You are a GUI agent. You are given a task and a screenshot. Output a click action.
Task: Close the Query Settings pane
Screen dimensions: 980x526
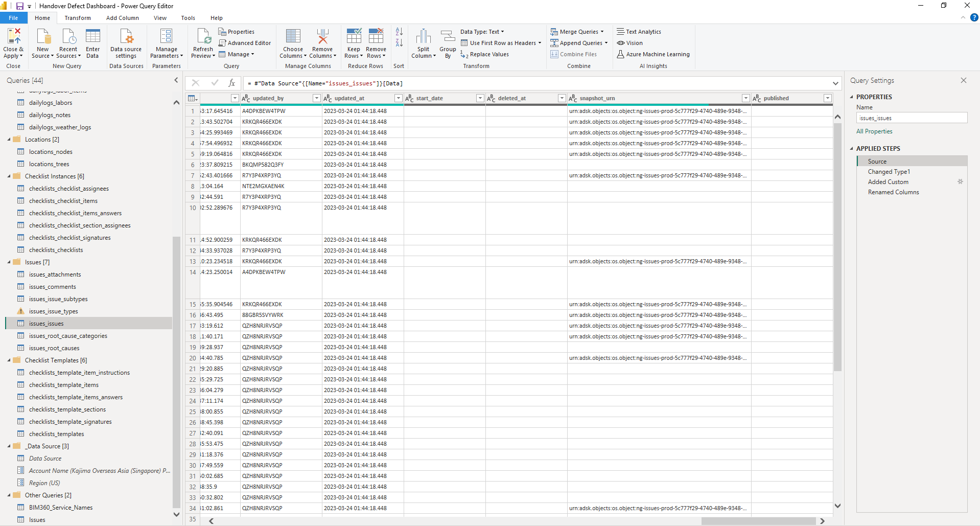pos(963,80)
